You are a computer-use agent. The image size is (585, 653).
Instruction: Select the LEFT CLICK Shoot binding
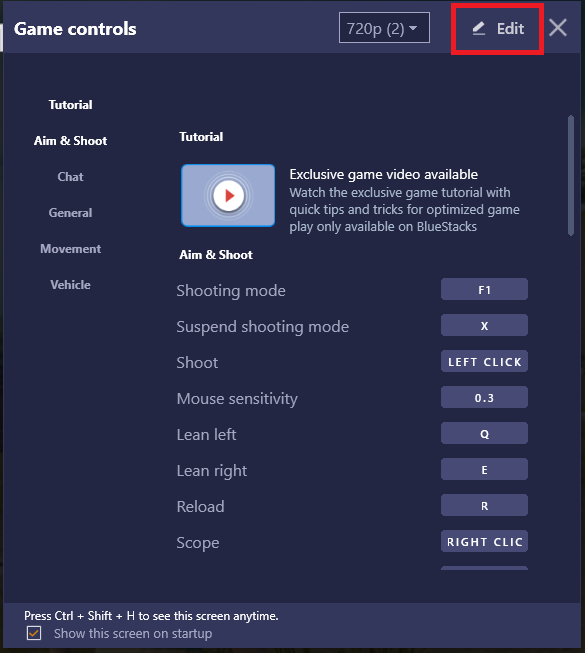(484, 361)
